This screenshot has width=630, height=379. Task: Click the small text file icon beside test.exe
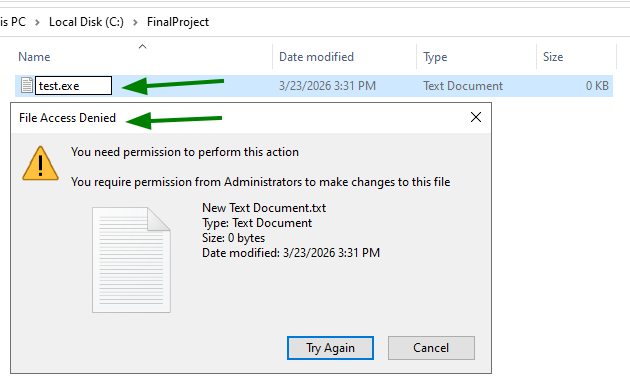pos(27,85)
